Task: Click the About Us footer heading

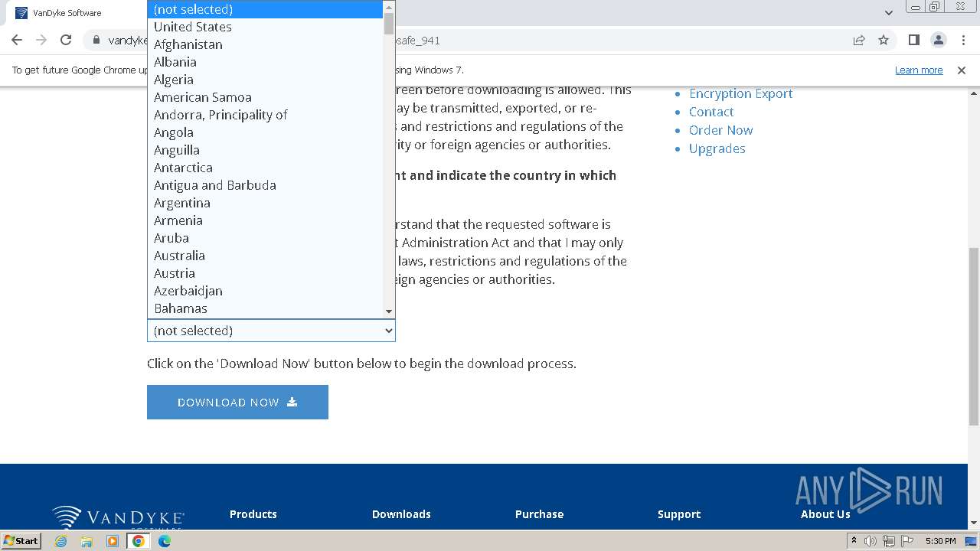Action: tap(825, 514)
